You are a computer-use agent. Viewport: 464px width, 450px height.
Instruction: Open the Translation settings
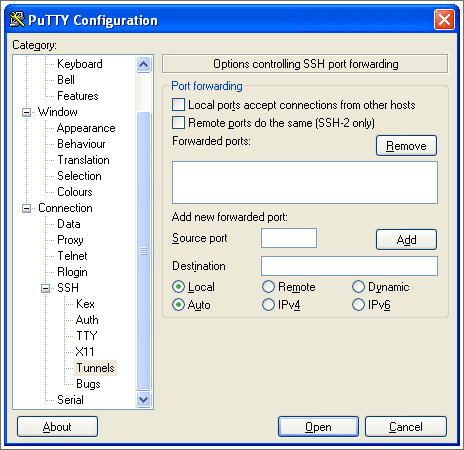(83, 160)
